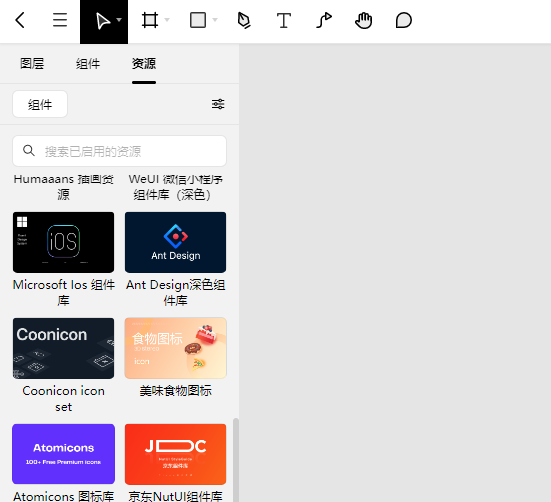Open the 食物图标 food icons thumbnail
The height and width of the screenshot is (502, 551).
175,348
